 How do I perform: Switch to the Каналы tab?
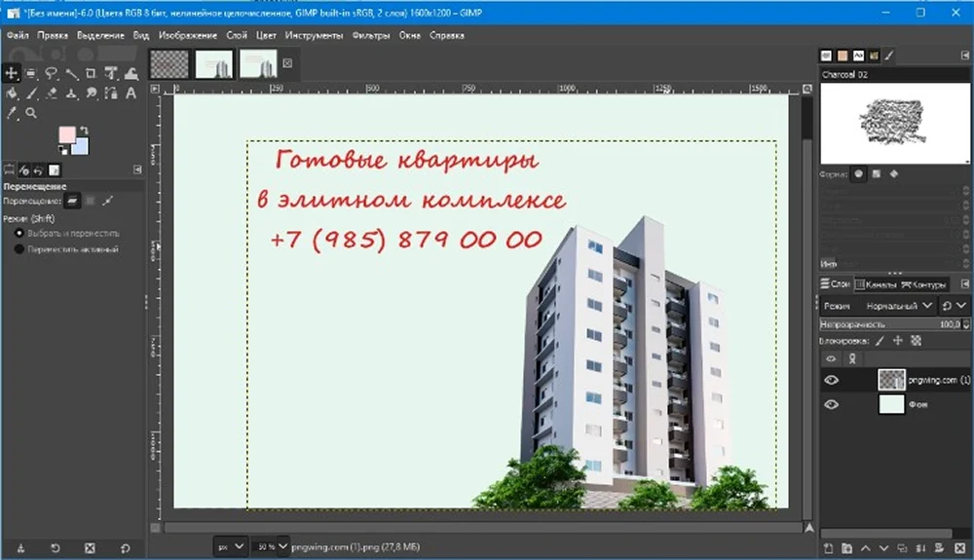pyautogui.click(x=876, y=284)
